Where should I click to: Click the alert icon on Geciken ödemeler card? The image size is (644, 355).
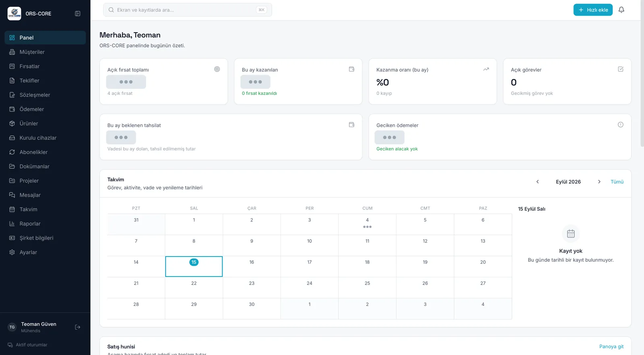pyautogui.click(x=621, y=125)
